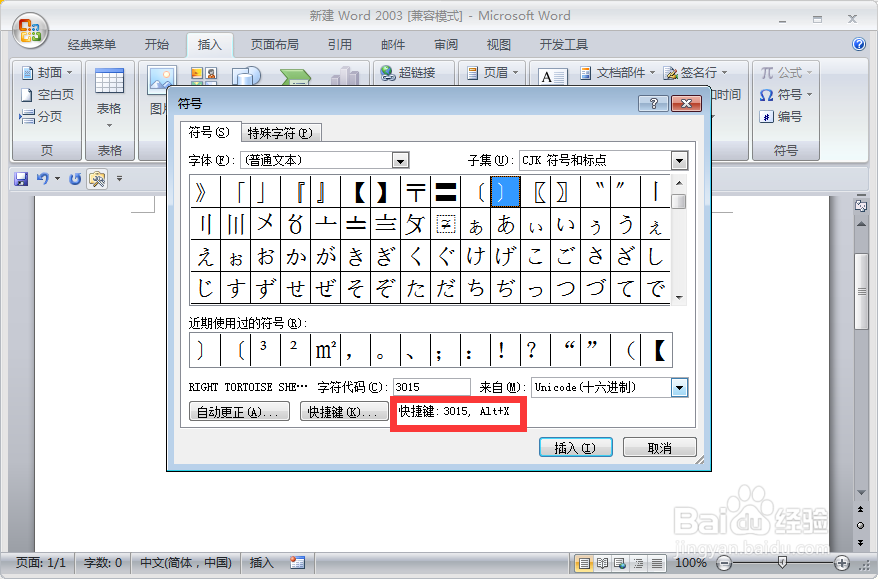Click the zoom slider handle
Image resolution: width=878 pixels, height=579 pixels.
point(782,563)
